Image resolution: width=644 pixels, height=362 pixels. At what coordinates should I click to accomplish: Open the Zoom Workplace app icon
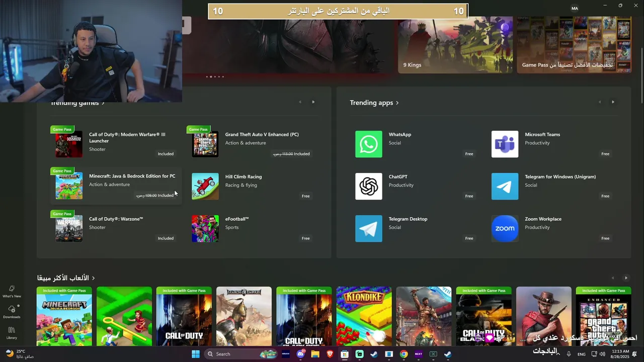505,229
